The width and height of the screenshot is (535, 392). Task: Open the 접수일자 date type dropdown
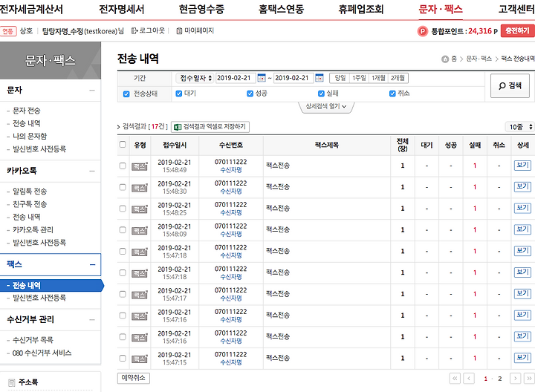tap(195, 78)
